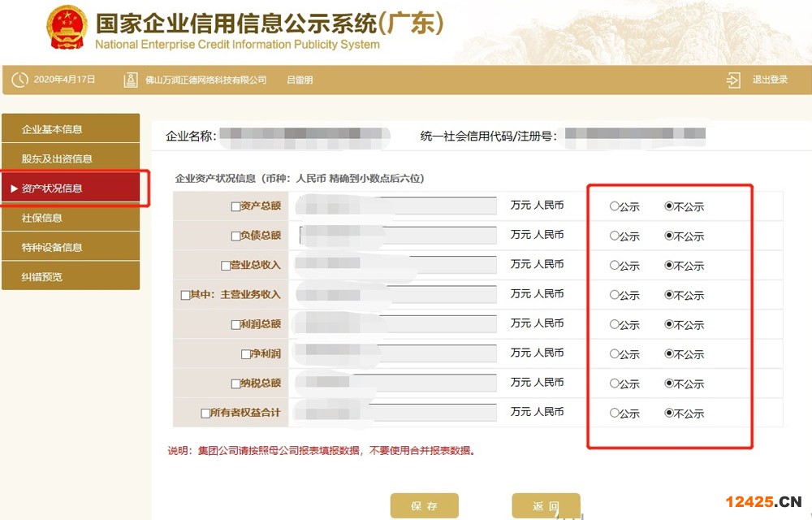Screen dimensions: 812x520
Task: Click the clock icon beside the date
Action: (19, 80)
